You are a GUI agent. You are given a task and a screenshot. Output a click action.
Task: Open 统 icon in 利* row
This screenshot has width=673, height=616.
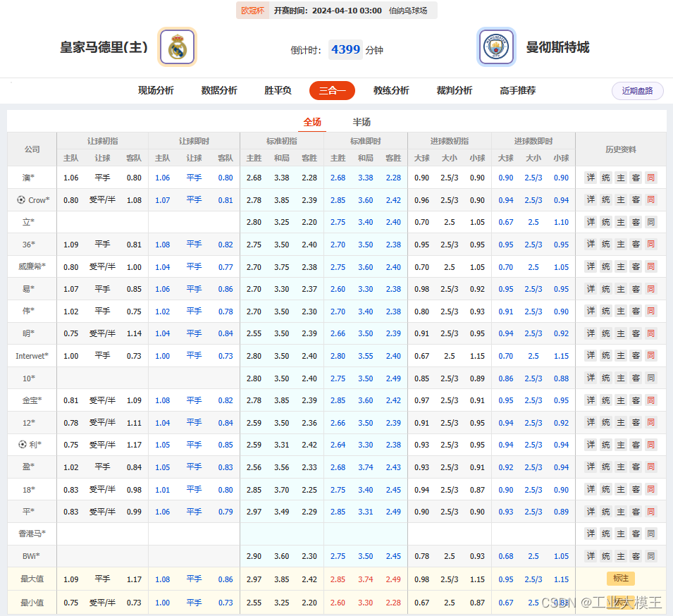pos(606,445)
